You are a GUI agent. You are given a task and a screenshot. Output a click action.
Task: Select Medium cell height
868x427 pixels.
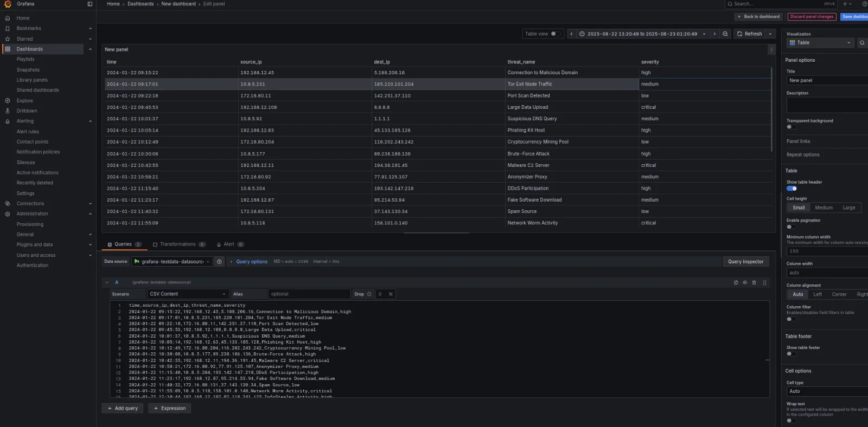824,208
